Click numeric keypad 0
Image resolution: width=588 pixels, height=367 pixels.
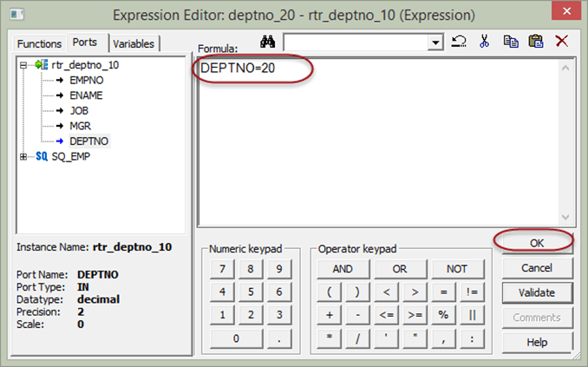click(236, 338)
